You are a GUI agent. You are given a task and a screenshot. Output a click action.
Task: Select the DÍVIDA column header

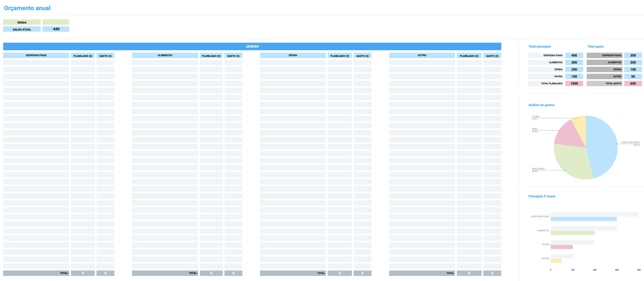[293, 55]
